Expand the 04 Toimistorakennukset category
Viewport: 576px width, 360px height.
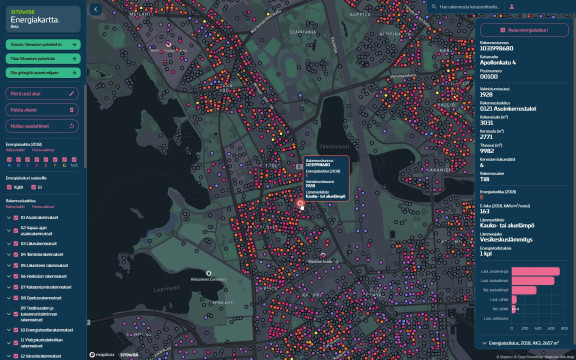coord(9,254)
